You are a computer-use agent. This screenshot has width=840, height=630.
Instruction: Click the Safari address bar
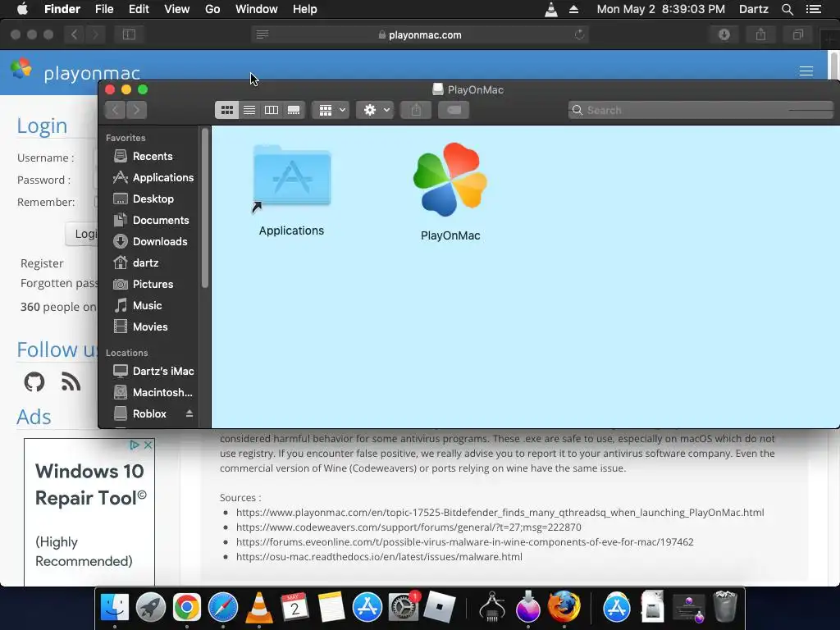click(419, 34)
